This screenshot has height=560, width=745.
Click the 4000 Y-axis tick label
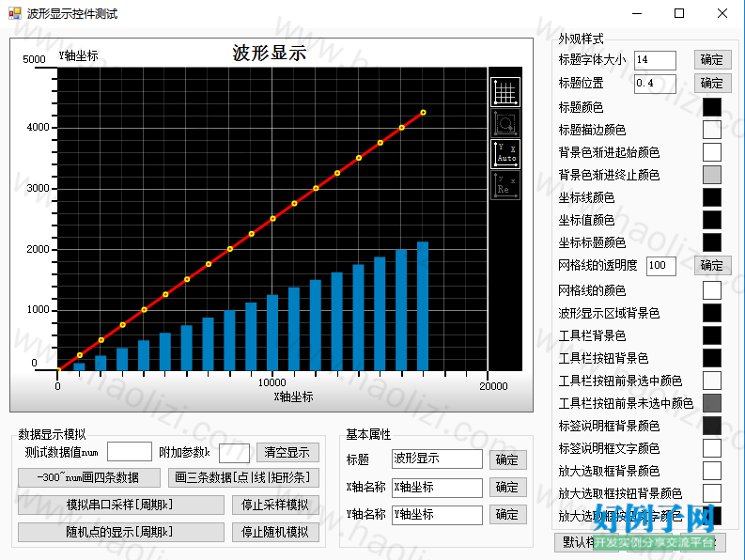pos(38,127)
